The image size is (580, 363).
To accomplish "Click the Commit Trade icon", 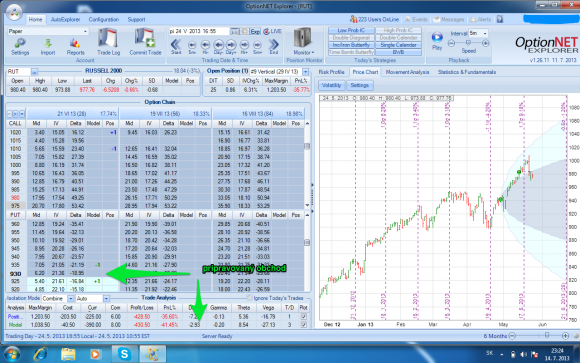I will pos(145,38).
